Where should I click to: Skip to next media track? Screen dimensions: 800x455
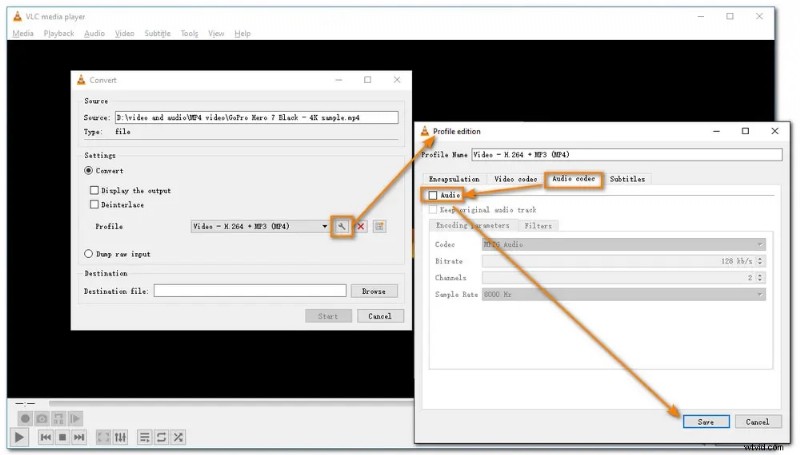click(79, 437)
